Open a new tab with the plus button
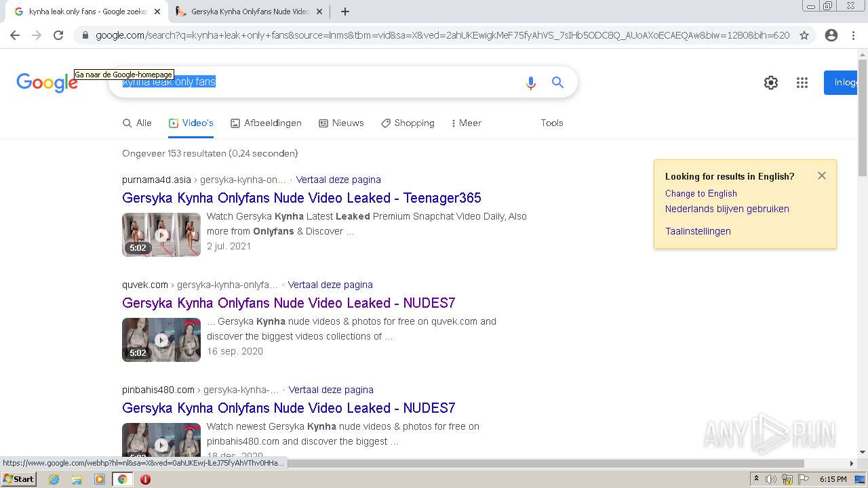This screenshot has width=868, height=488. [345, 12]
